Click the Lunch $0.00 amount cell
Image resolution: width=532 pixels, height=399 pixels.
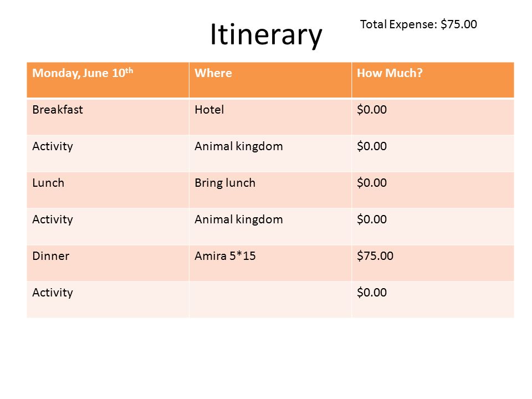pyautogui.click(x=433, y=190)
